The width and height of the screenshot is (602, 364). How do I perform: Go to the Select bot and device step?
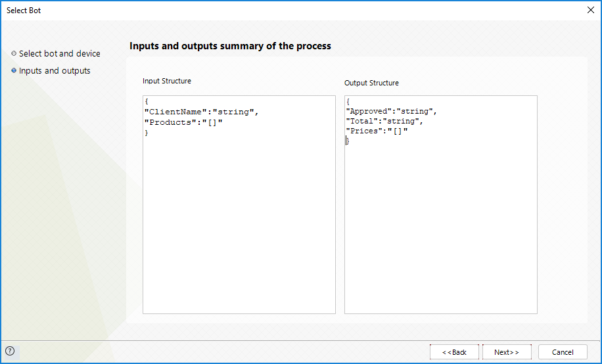(60, 53)
